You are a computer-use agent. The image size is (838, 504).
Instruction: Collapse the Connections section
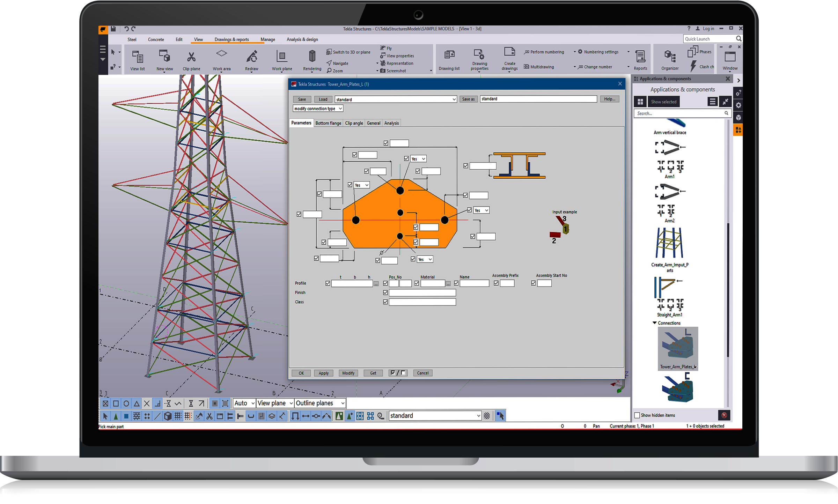pos(655,323)
